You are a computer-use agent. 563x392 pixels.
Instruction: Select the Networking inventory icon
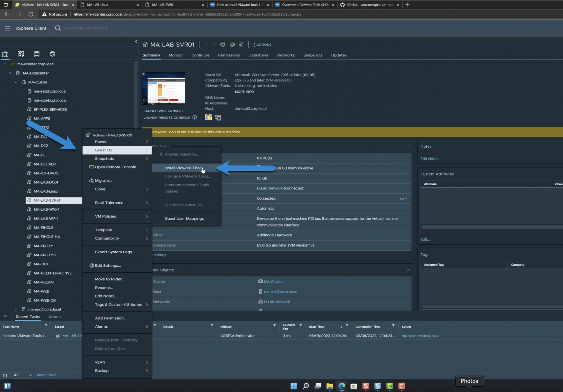click(x=52, y=54)
